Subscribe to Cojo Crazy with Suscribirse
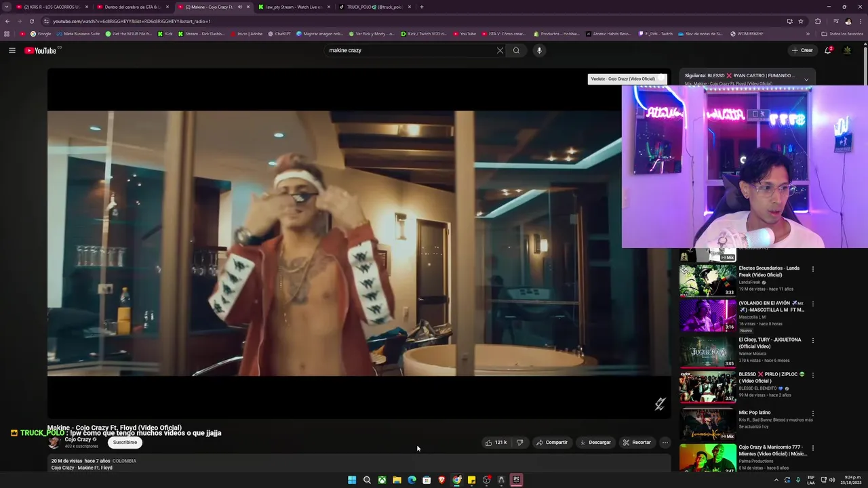Image resolution: width=868 pixels, height=488 pixels. click(x=125, y=443)
